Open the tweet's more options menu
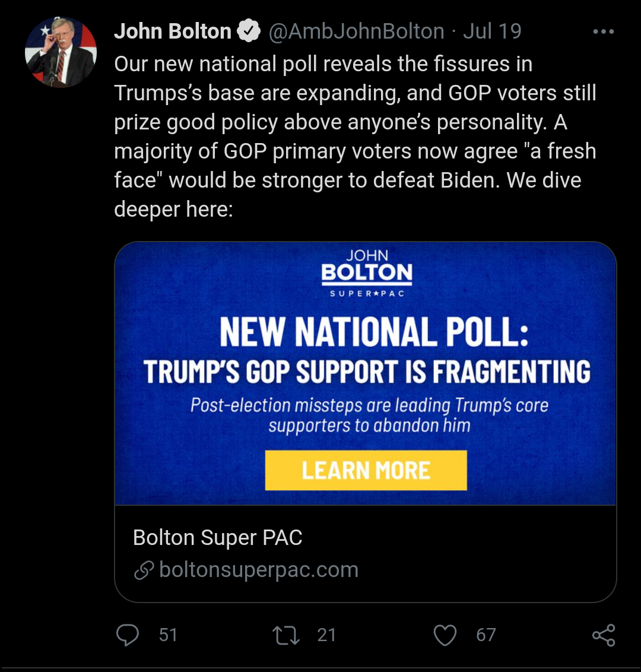This screenshot has width=641, height=672. click(603, 31)
